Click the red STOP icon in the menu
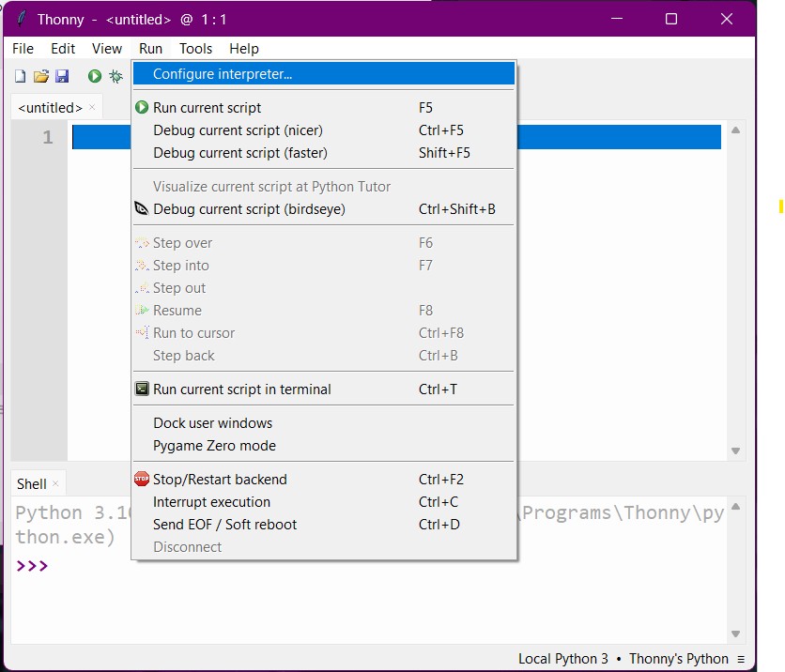The width and height of the screenshot is (785, 672). [142, 479]
